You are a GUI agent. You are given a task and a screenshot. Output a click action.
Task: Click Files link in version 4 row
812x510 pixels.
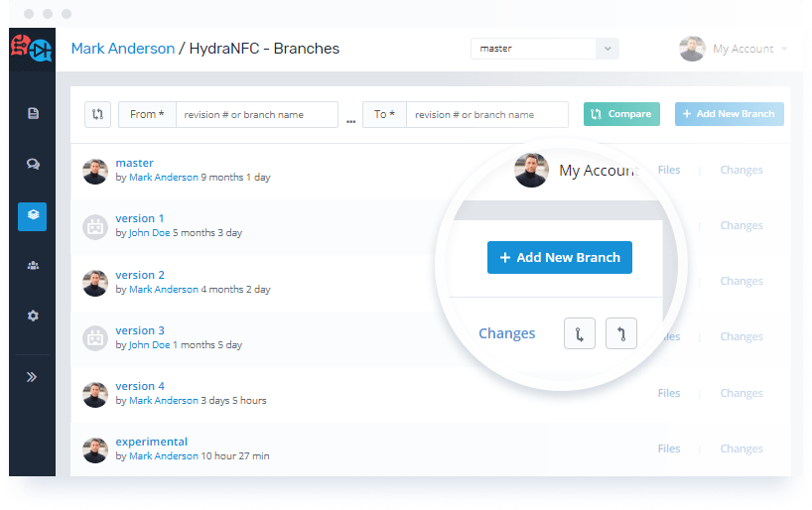(669, 393)
